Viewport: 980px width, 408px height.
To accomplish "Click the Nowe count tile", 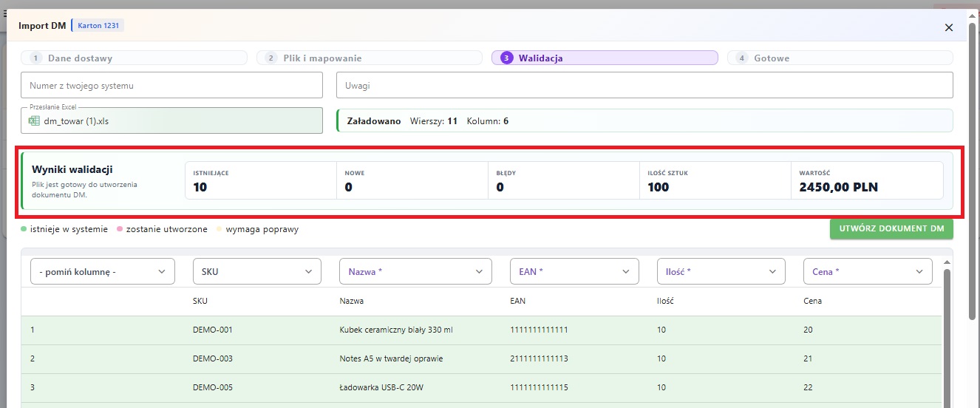I will (412, 180).
